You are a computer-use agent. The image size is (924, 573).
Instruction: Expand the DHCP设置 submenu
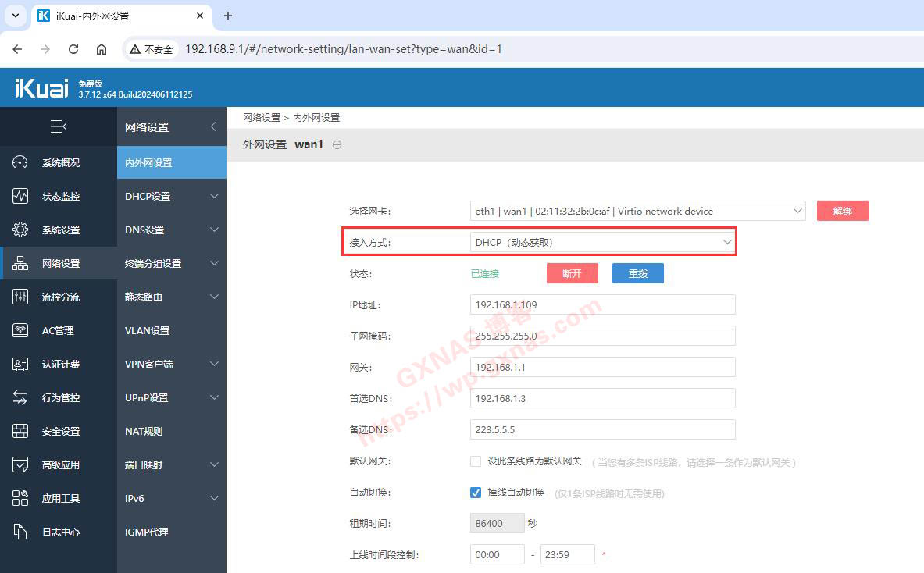pos(171,196)
